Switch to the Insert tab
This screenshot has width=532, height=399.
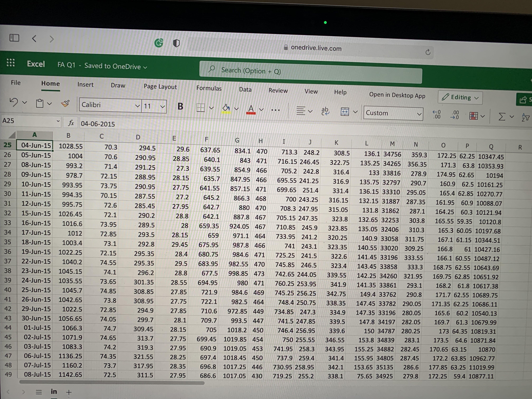(x=85, y=85)
